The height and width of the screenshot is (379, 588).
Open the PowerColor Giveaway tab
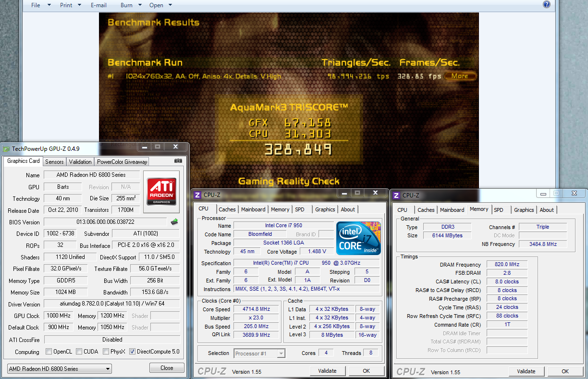[122, 162]
